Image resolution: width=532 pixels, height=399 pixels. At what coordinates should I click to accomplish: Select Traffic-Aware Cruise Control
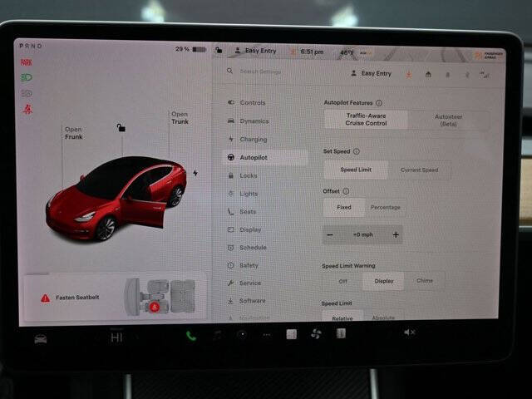(366, 120)
